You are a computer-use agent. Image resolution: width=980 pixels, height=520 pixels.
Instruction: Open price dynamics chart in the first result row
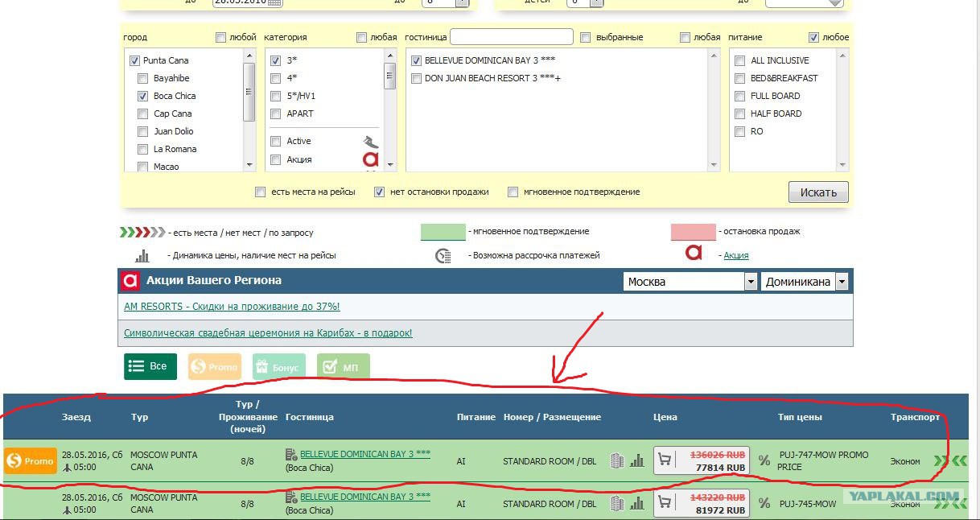pos(637,460)
